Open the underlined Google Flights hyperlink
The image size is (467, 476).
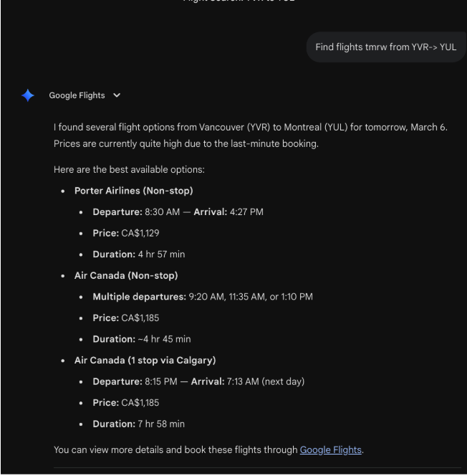(330, 449)
